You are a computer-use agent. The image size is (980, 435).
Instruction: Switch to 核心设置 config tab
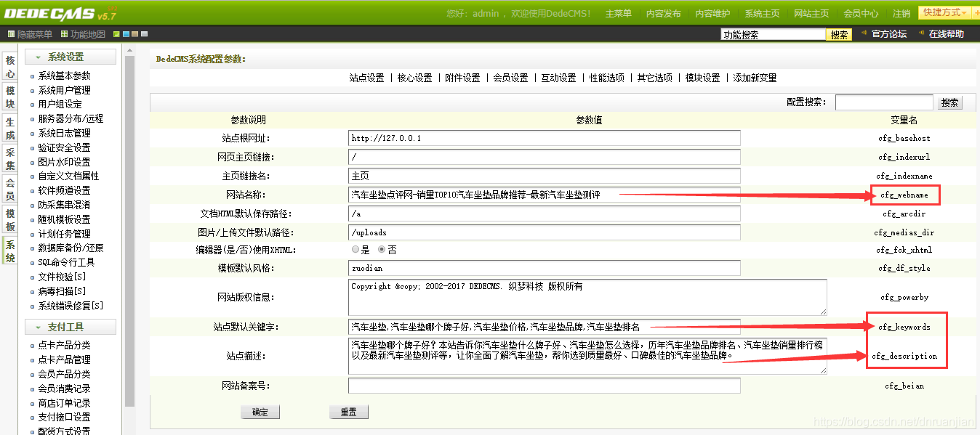(414, 78)
